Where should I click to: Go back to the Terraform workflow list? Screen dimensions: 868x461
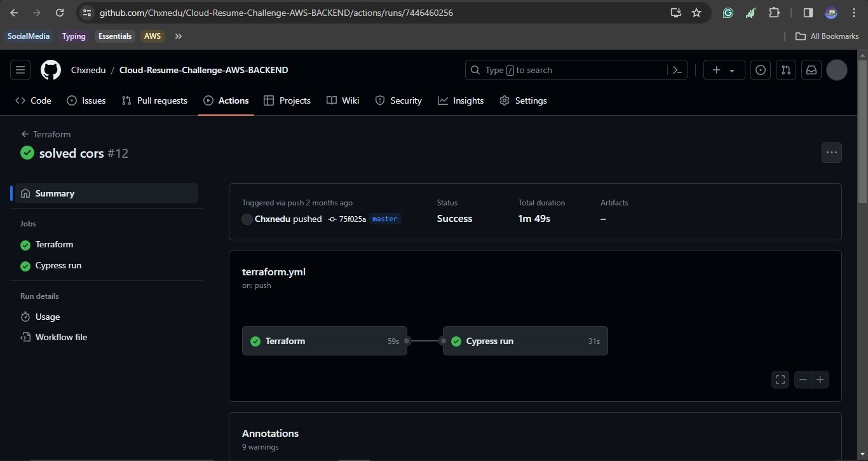(46, 134)
